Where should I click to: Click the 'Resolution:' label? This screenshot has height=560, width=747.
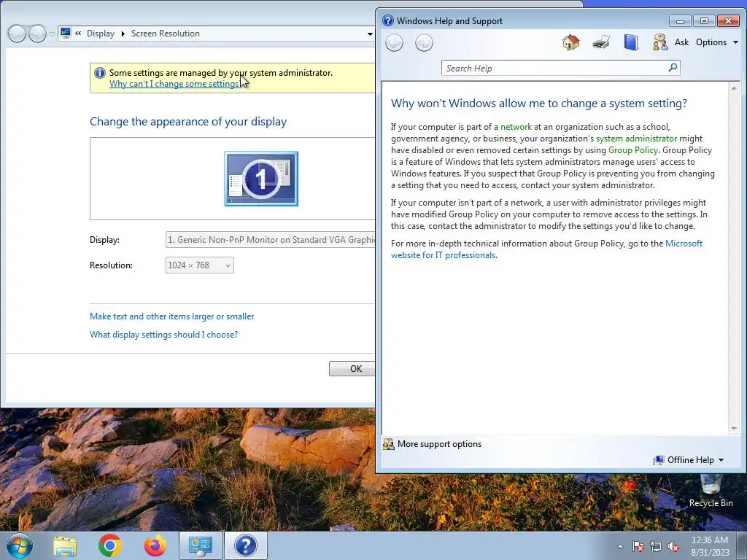111,265
